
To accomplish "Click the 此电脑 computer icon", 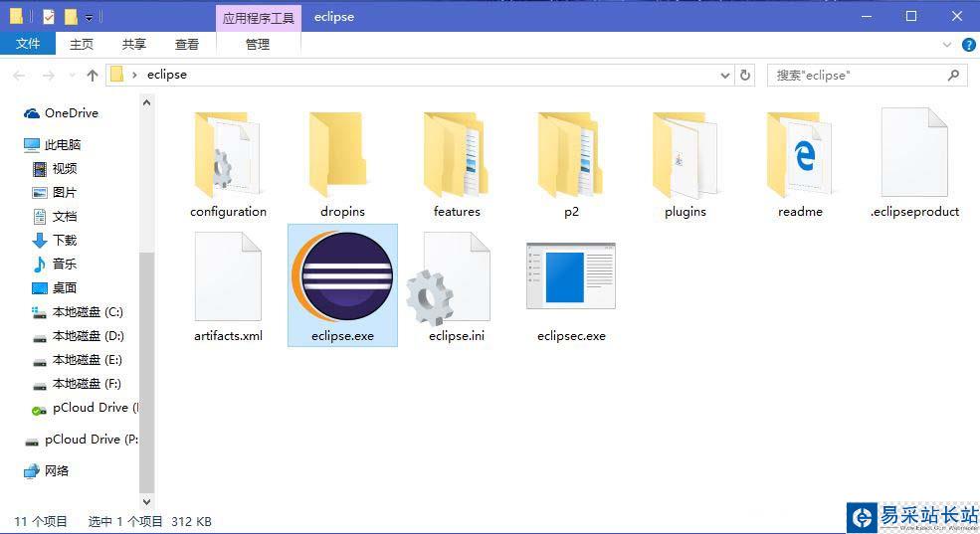I will (32, 145).
